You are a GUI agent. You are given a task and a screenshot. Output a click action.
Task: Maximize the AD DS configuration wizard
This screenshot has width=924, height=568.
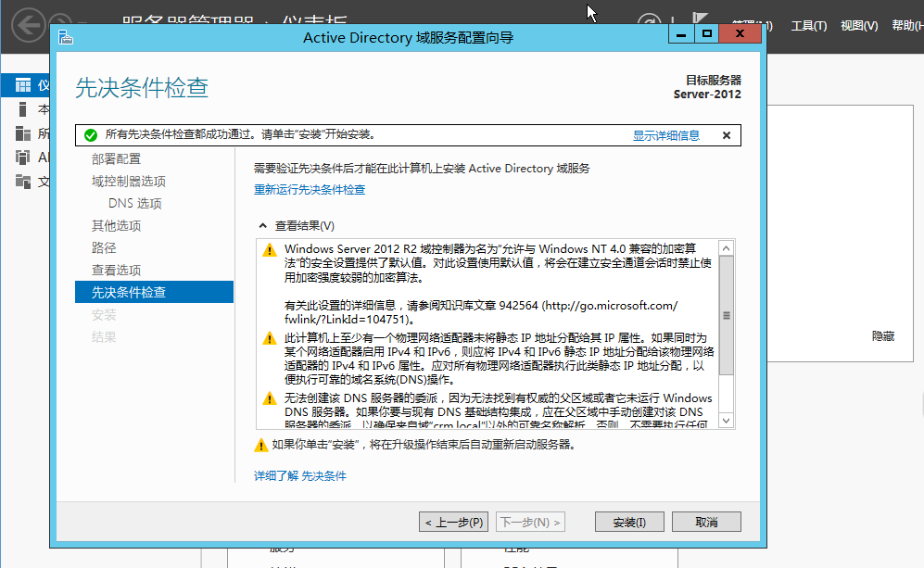pos(706,34)
